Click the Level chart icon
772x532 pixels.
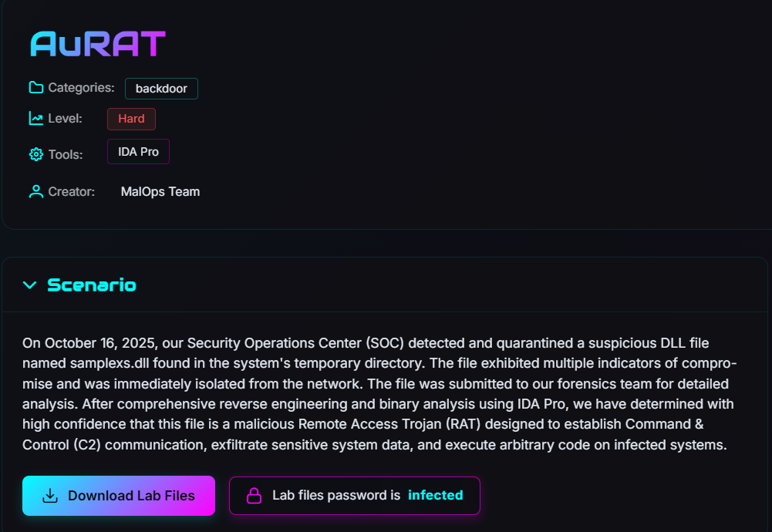35,119
